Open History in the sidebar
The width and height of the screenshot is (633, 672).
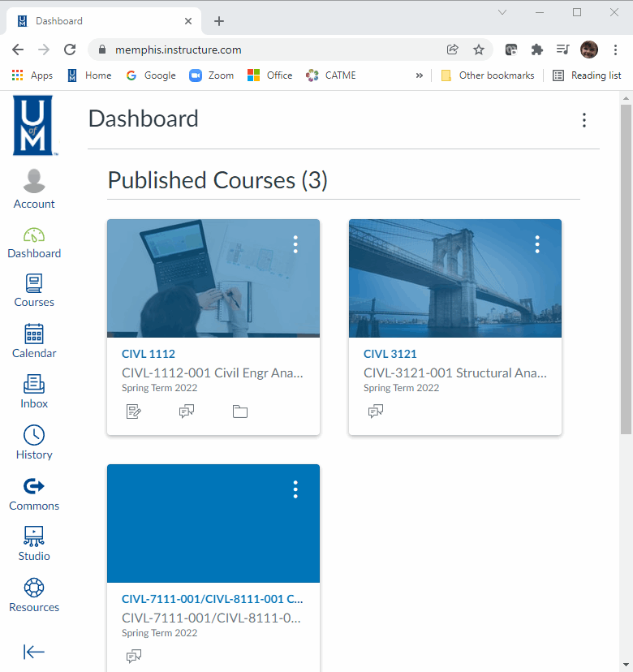point(34,442)
